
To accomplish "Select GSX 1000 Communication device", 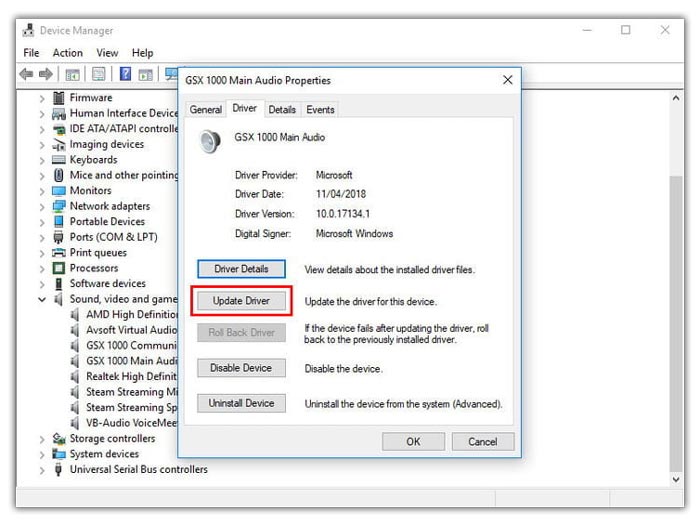I will click(x=131, y=346).
